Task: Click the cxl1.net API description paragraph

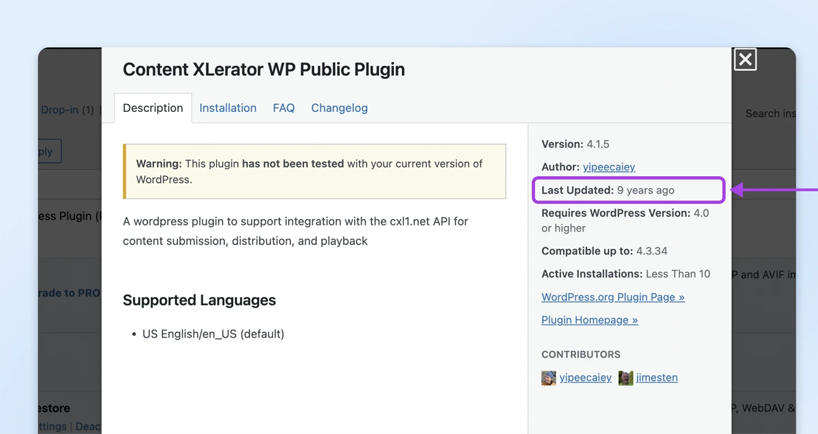Action: pos(296,231)
